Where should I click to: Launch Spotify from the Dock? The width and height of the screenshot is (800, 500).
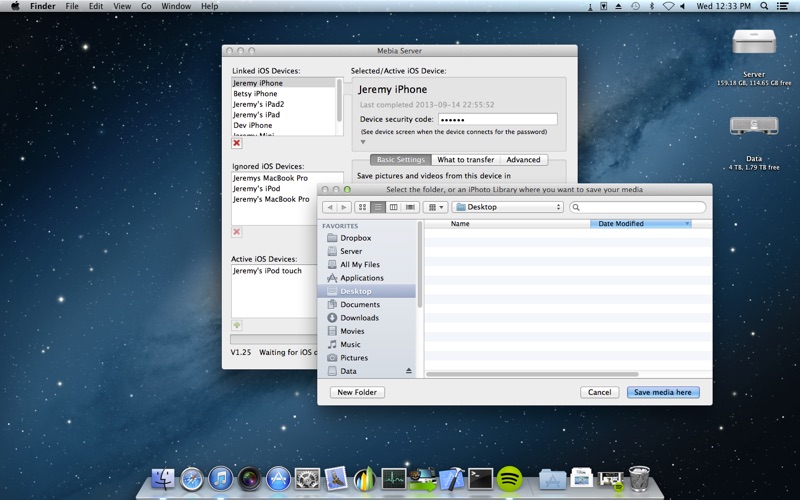click(509, 479)
